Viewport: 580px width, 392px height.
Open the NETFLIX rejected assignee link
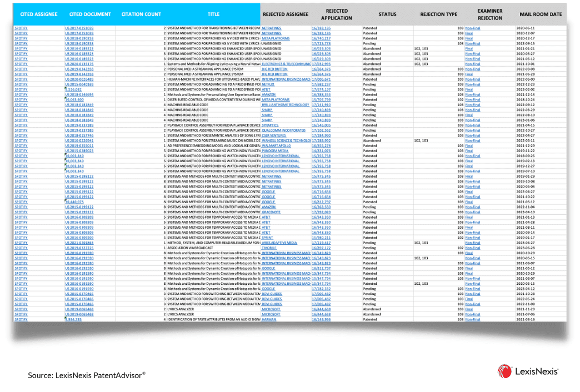click(268, 84)
